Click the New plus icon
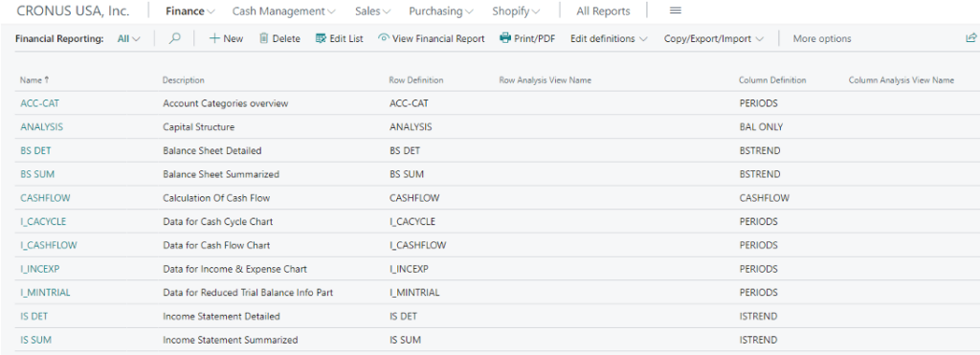The height and width of the screenshot is (355, 980). (214, 38)
